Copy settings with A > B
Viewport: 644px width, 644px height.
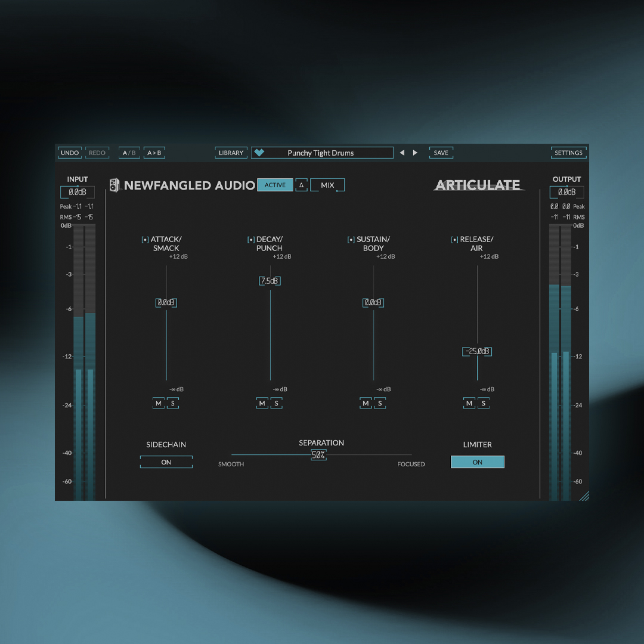tap(154, 153)
